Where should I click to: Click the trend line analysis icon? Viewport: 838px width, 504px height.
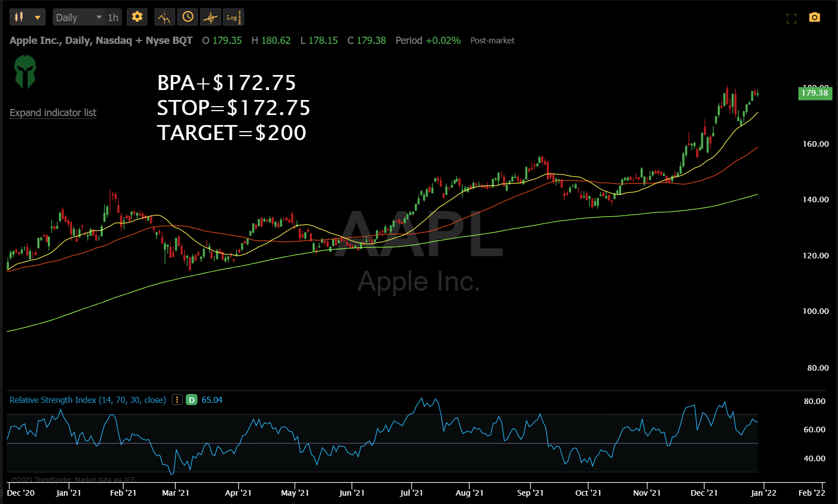(x=165, y=17)
